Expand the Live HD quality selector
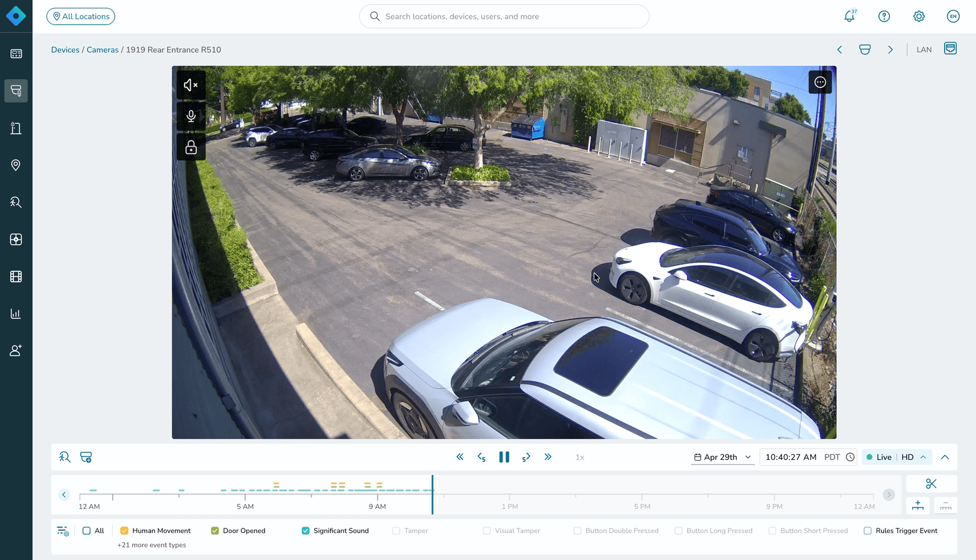976x560 pixels. (897, 457)
